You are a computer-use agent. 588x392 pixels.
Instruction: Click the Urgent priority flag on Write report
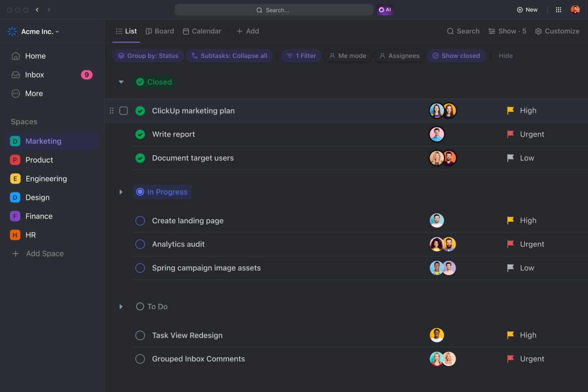510,134
